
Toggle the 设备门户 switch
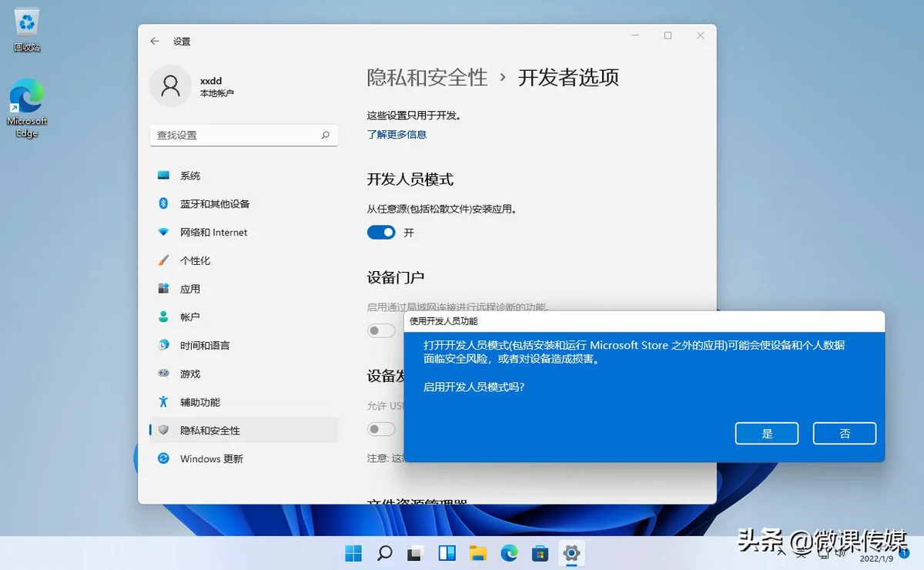coord(381,330)
